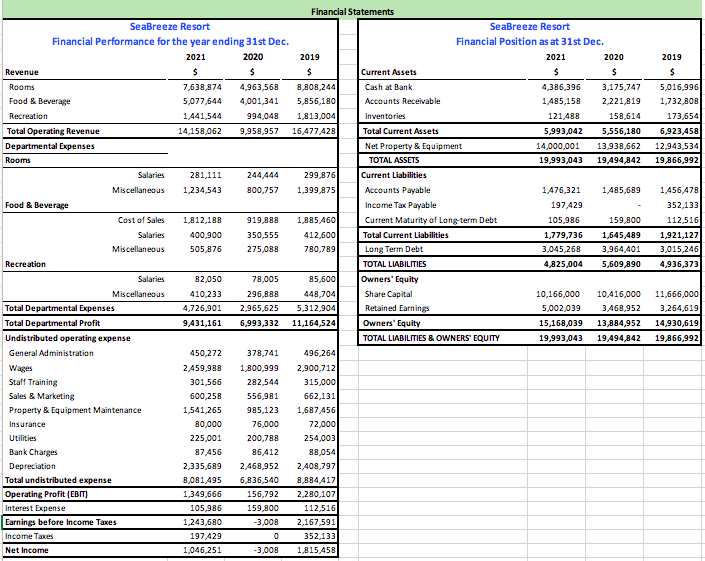Image resolution: width=705 pixels, height=561 pixels.
Task: Click the 'TOTAL LIABILITIES' label
Action: pyautogui.click(x=394, y=264)
